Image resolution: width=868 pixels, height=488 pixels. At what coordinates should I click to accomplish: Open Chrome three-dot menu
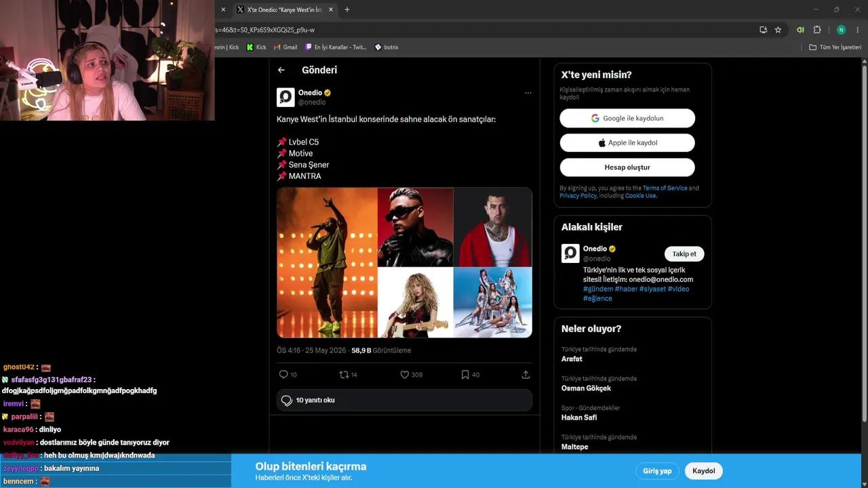coord(858,30)
